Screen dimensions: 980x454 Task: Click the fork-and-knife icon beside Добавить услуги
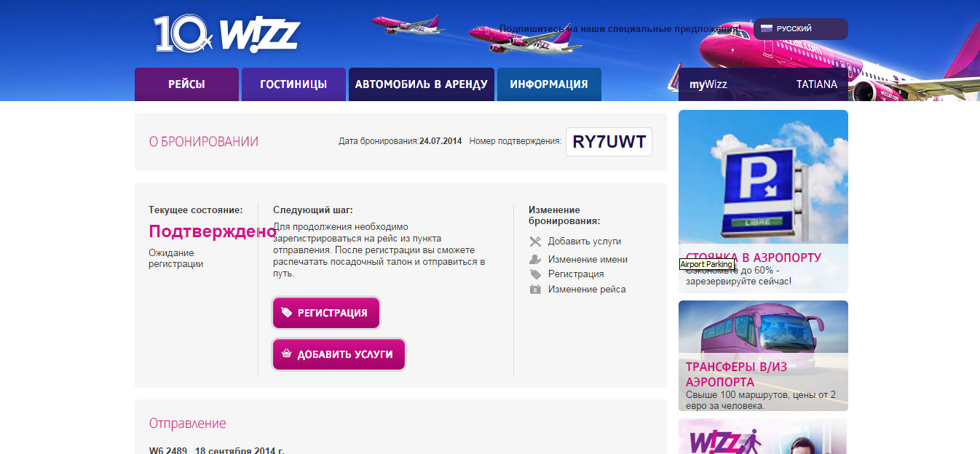pos(535,242)
